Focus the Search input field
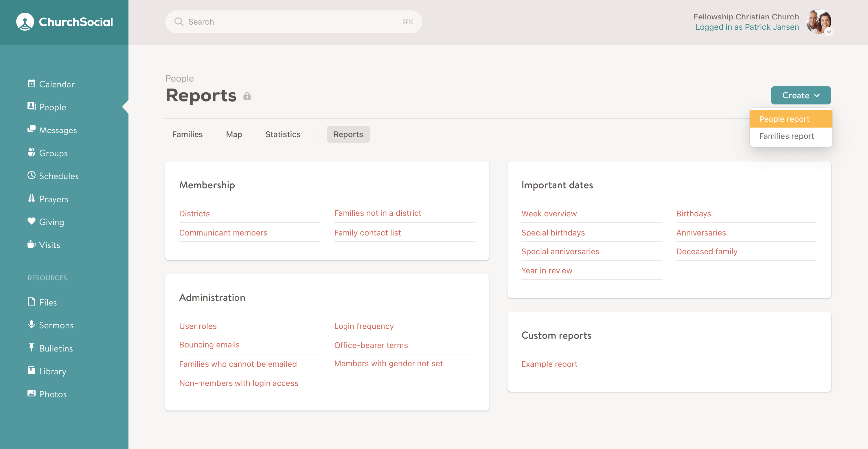 pos(293,22)
